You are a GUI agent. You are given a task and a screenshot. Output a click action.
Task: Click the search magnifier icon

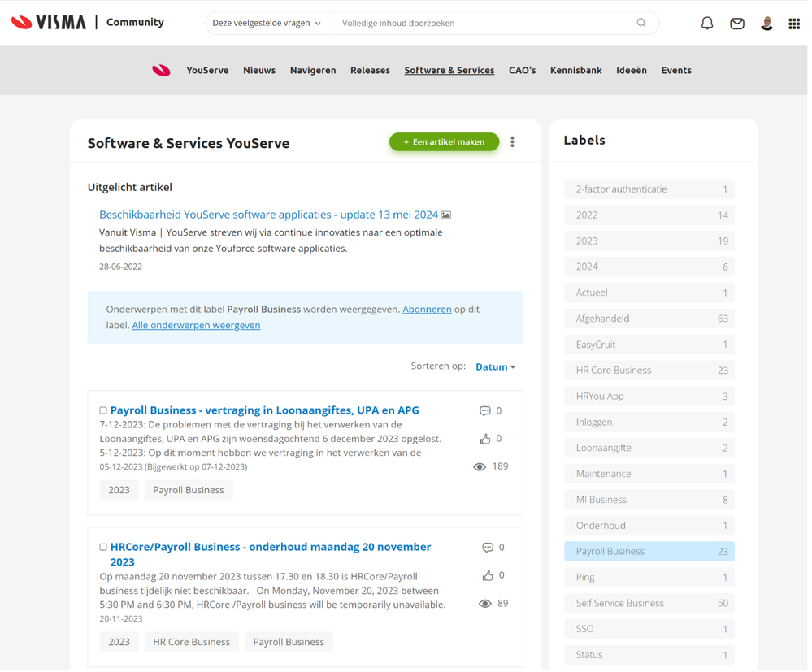[x=640, y=23]
